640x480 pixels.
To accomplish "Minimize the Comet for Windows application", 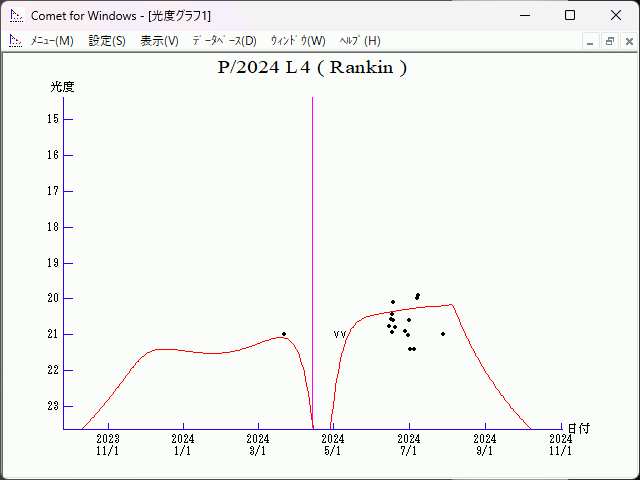I will [x=523, y=16].
